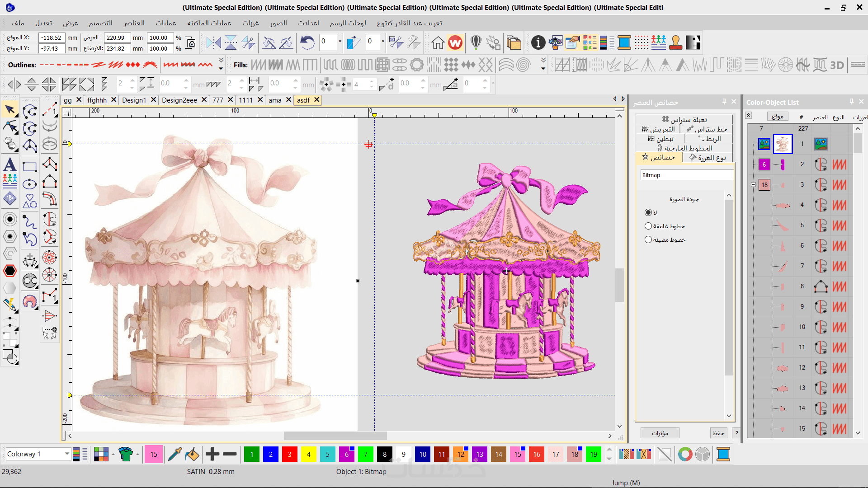The width and height of the screenshot is (868, 488).
Task: Switch to the Design1 tab
Action: 134,100
